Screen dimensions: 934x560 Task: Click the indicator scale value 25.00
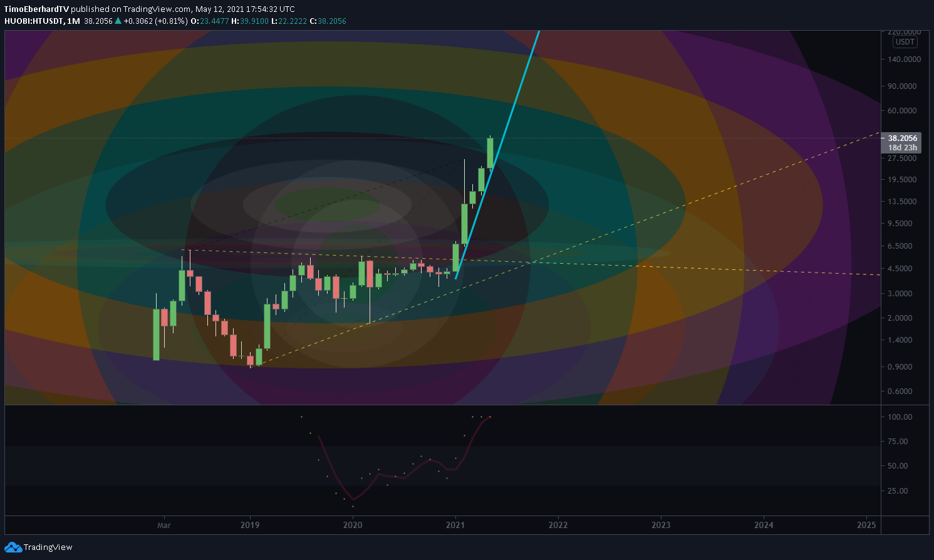pyautogui.click(x=898, y=491)
